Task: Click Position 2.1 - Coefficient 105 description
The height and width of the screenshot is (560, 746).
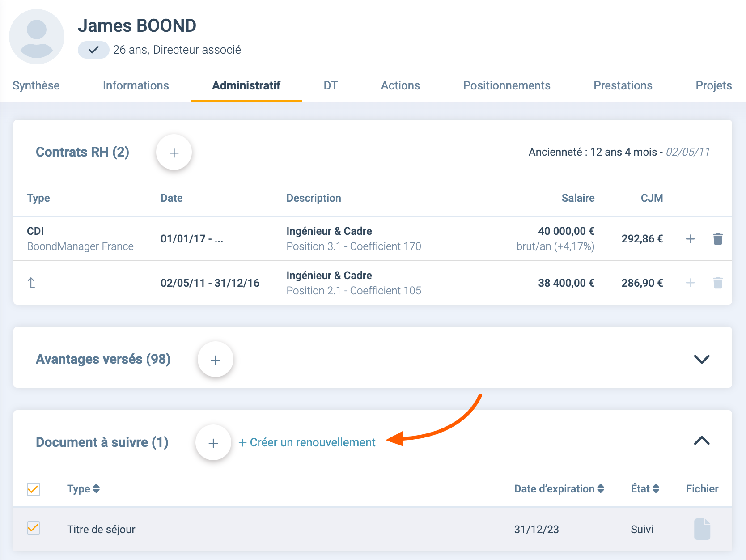Action: point(354,291)
